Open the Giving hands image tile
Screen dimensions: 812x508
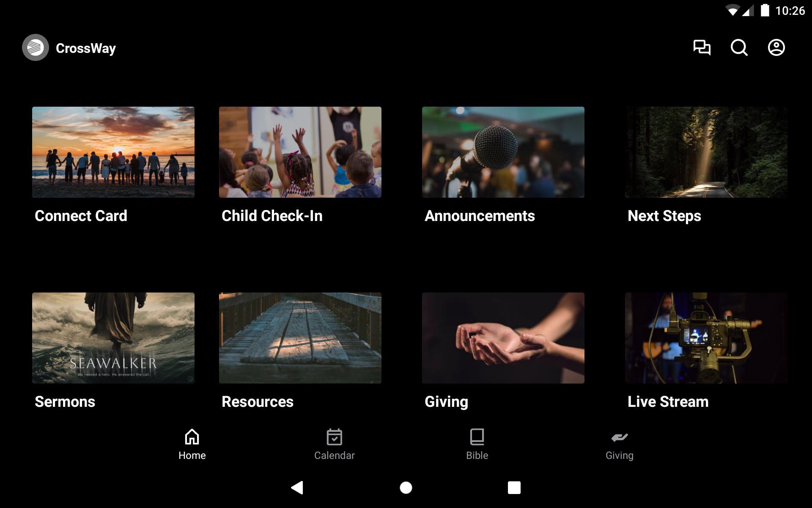[x=503, y=338]
